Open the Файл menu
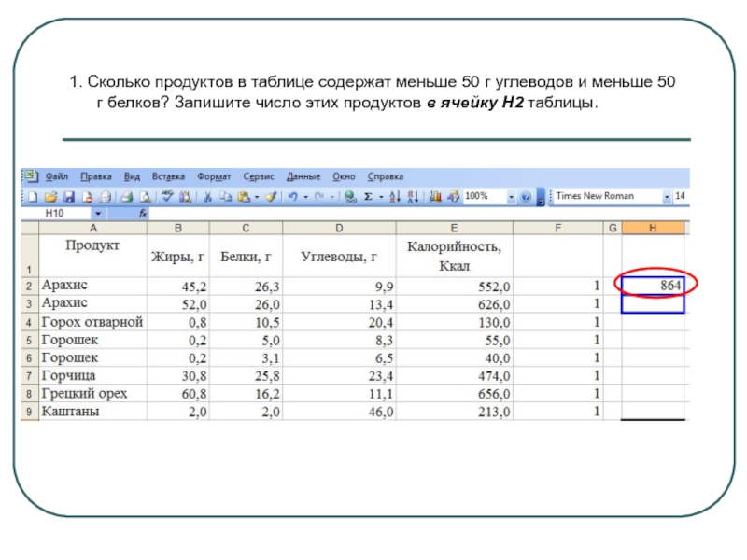 (55, 176)
